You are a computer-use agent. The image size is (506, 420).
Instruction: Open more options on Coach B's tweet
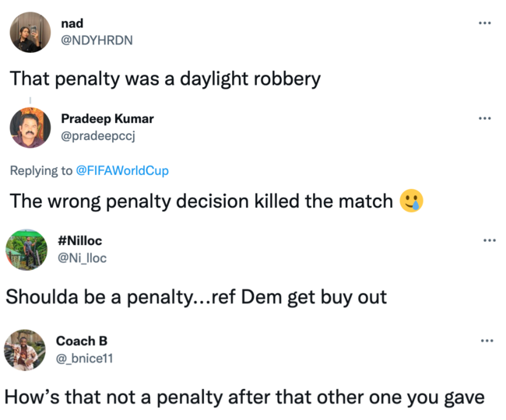(487, 341)
